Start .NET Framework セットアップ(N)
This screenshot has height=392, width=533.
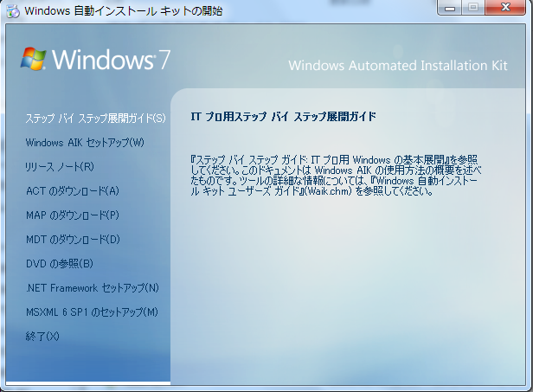pyautogui.click(x=93, y=288)
